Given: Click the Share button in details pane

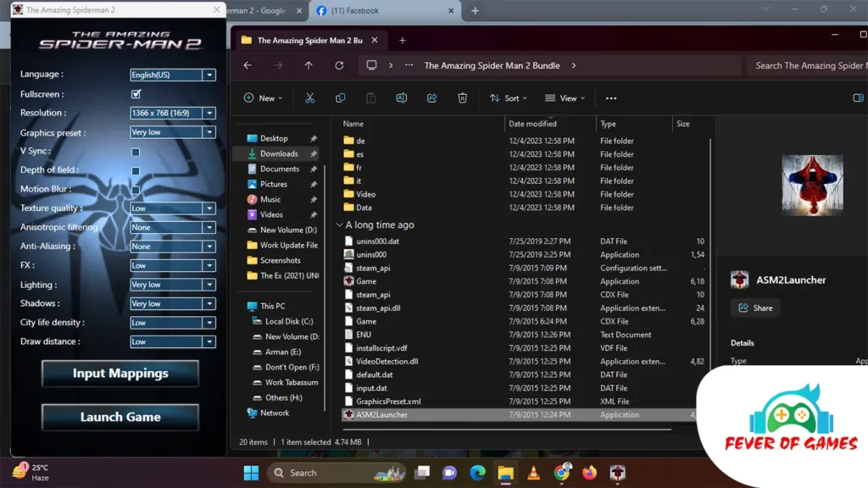Looking at the screenshot, I should pyautogui.click(x=755, y=308).
